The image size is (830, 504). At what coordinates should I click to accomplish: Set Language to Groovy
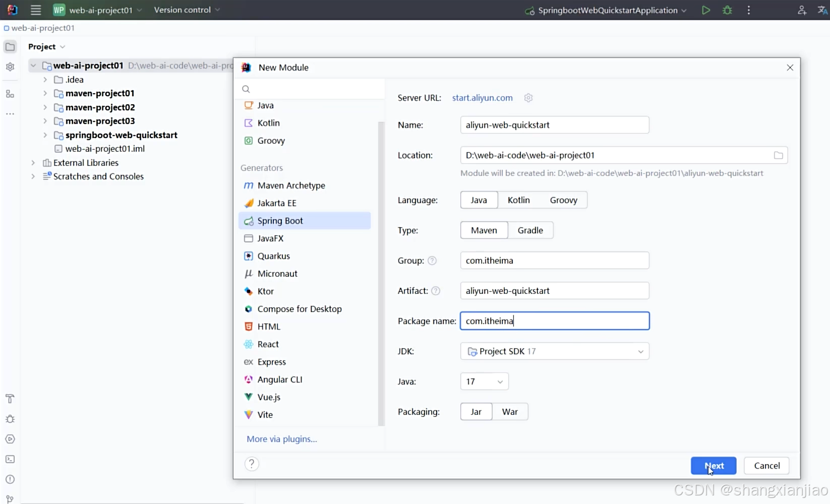[x=564, y=200]
